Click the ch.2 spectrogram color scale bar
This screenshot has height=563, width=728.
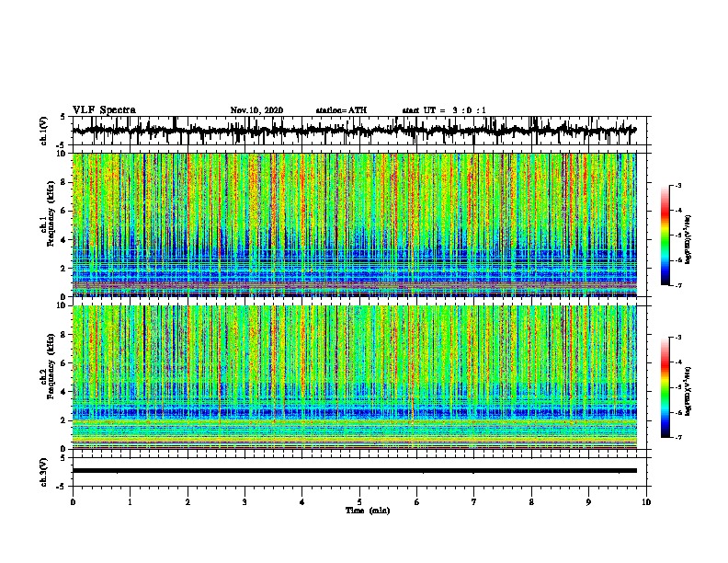click(665, 387)
